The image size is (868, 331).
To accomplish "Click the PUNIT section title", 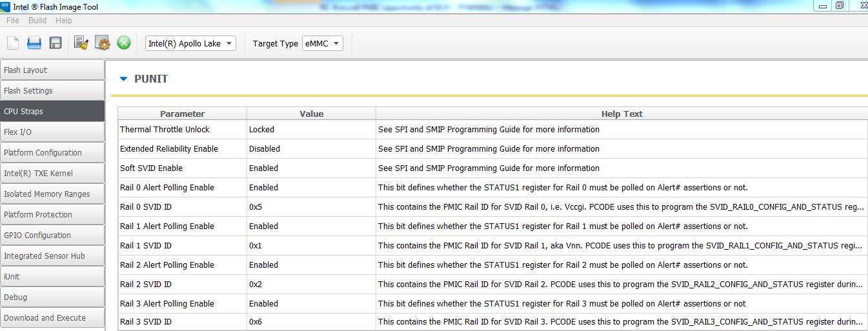I will tap(151, 79).
